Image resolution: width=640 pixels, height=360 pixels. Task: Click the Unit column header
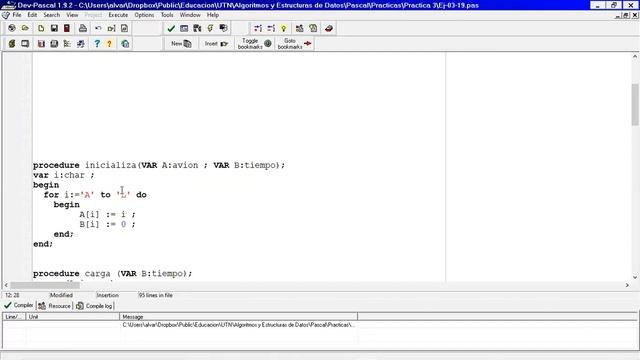[73, 317]
